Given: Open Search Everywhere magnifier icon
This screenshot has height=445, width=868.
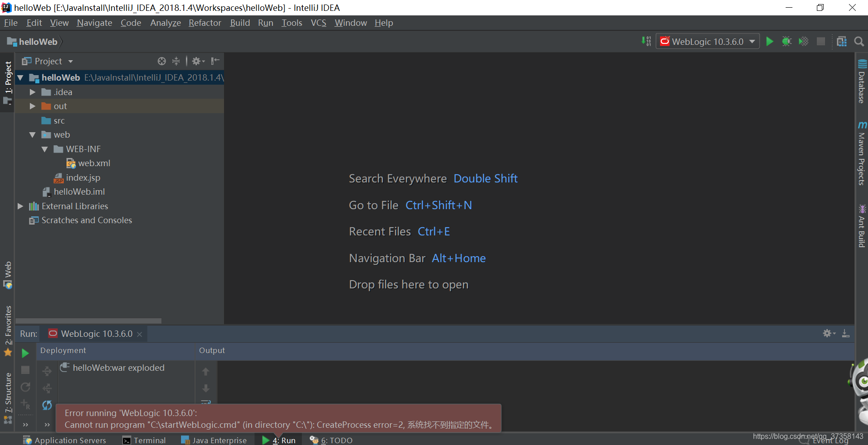Looking at the screenshot, I should tap(858, 42).
